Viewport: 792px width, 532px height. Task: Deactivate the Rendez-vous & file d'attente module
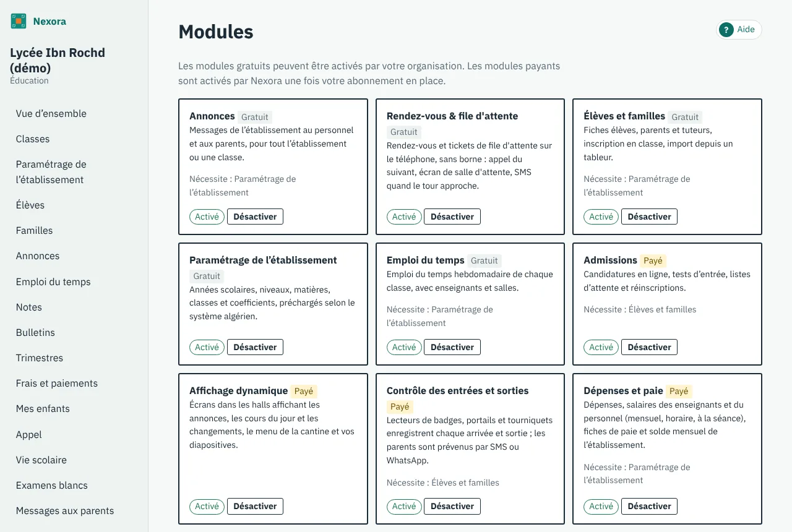coord(452,217)
